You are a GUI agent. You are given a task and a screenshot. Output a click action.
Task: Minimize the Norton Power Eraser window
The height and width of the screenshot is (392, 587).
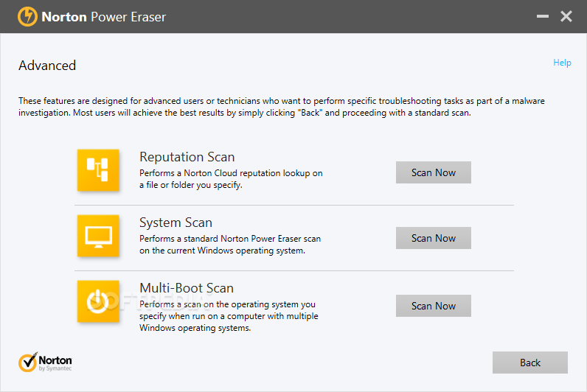coord(543,16)
